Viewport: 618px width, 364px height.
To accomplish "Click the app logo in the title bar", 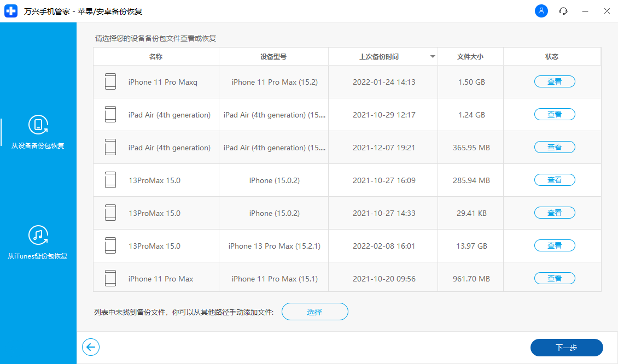I will tap(11, 11).
